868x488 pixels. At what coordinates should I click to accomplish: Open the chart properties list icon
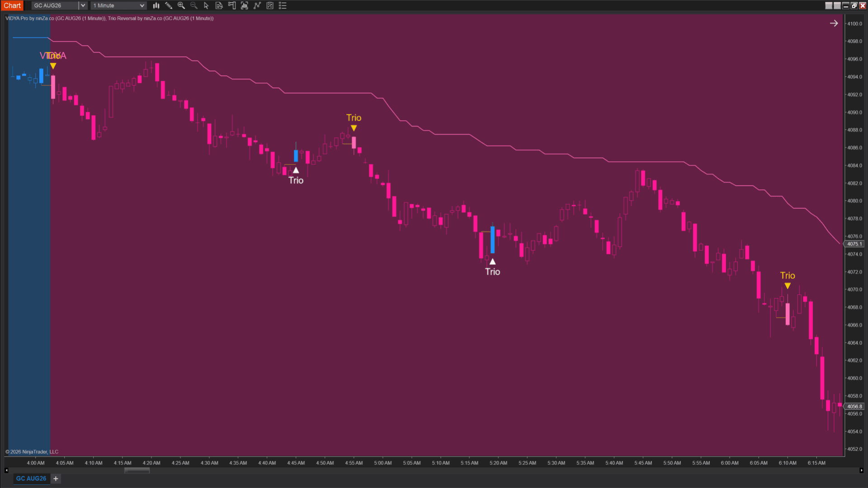point(283,5)
